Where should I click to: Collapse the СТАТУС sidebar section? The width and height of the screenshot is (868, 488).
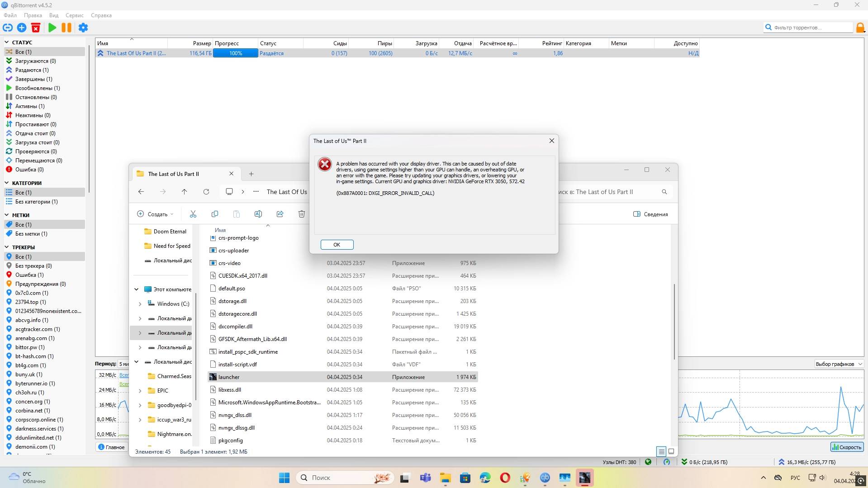(7, 43)
